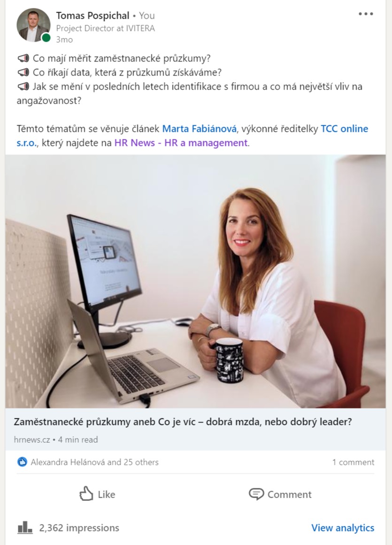Open the three-dot post options menu
The width and height of the screenshot is (392, 545).
pos(366,14)
